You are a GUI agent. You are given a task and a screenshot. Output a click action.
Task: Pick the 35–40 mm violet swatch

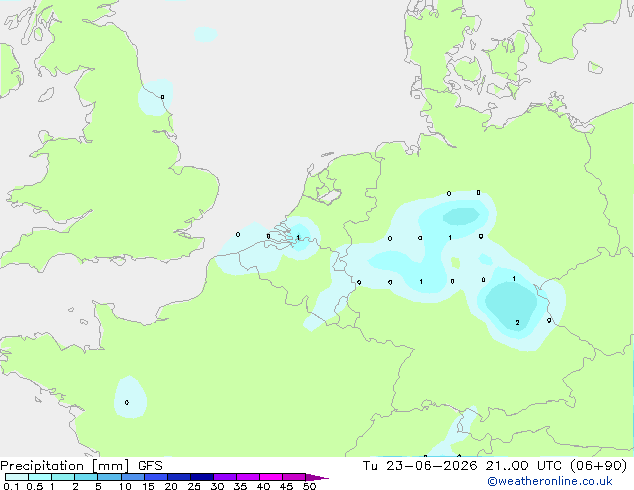(247, 477)
